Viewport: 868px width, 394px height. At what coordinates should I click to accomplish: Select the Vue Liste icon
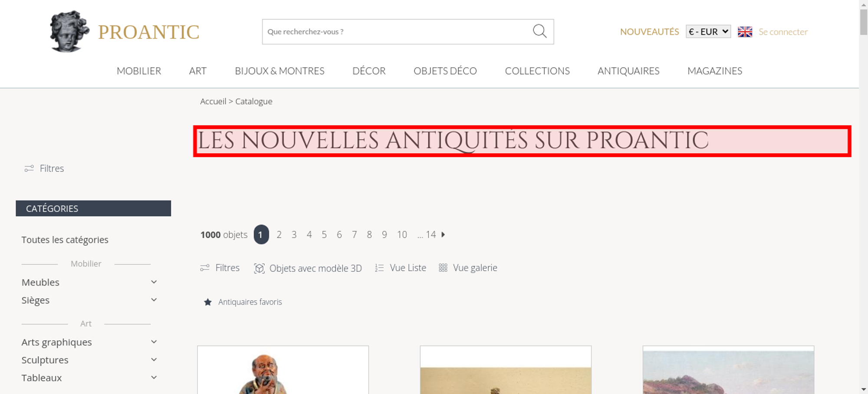coord(379,268)
